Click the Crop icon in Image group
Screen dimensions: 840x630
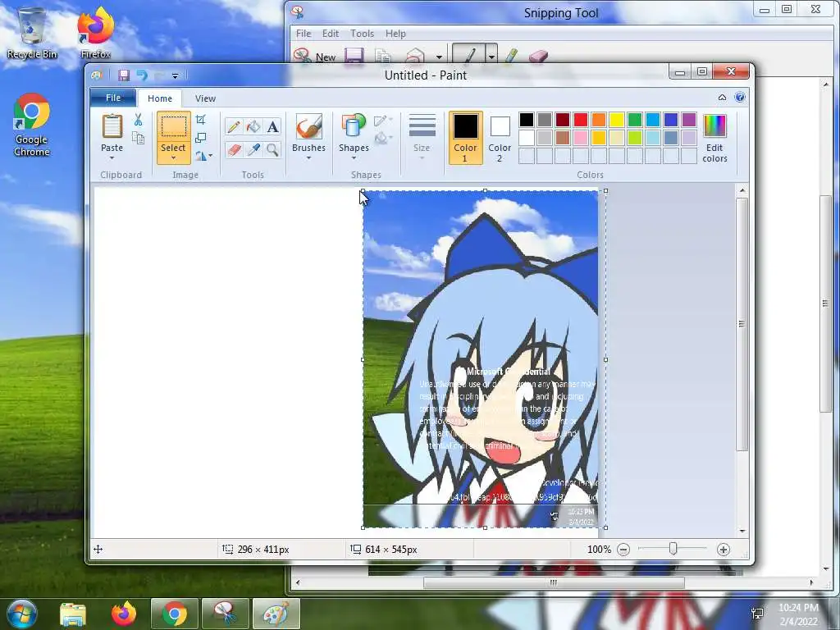click(201, 120)
